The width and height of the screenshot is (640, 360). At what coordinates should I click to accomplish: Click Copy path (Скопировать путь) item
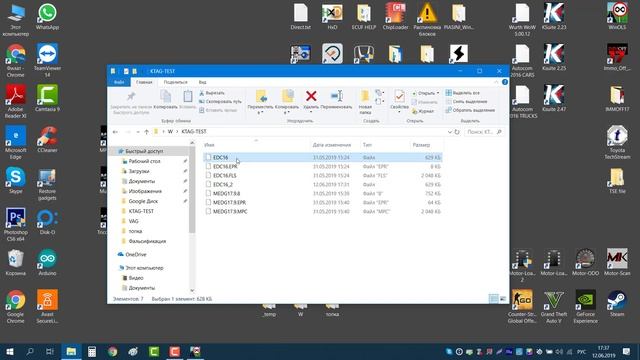tap(220, 102)
